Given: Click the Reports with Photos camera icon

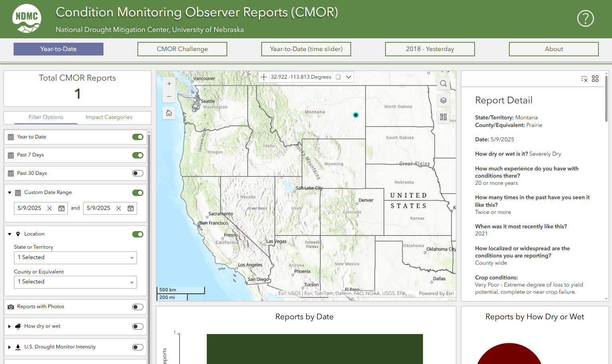Looking at the screenshot, I should [x=11, y=307].
